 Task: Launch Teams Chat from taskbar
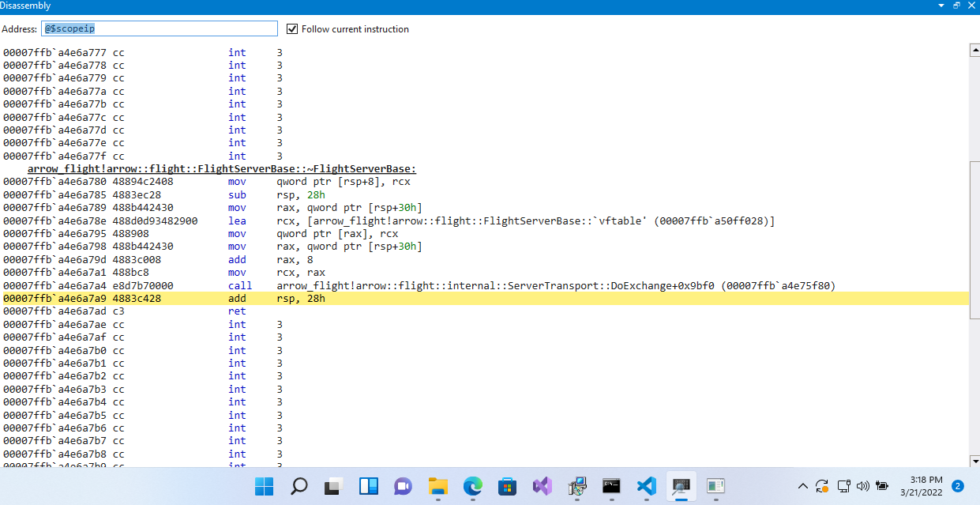click(x=404, y=486)
